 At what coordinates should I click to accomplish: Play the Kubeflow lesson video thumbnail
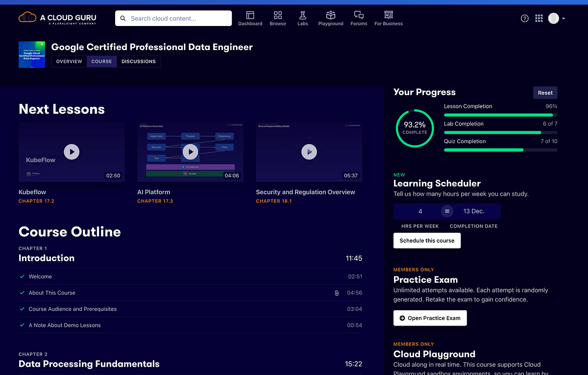(x=72, y=152)
